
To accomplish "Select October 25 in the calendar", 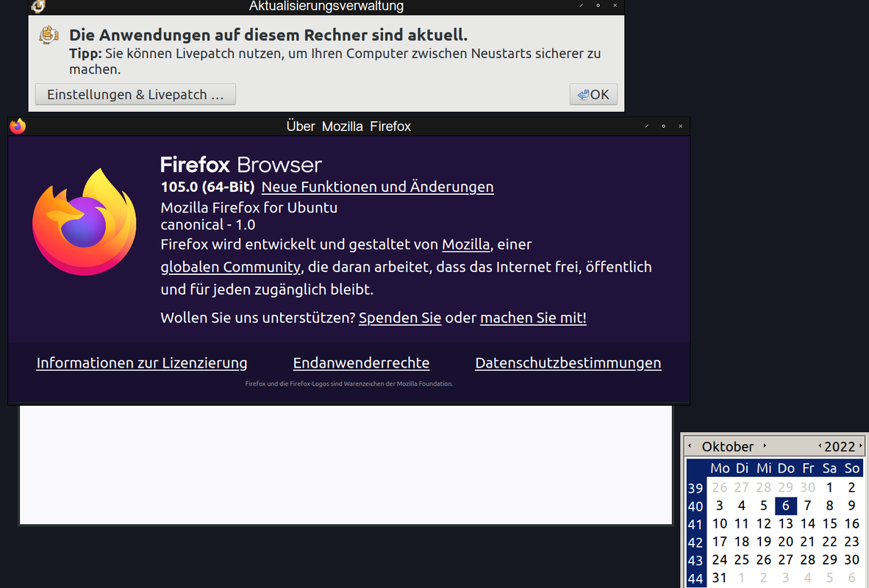I will pos(742,560).
